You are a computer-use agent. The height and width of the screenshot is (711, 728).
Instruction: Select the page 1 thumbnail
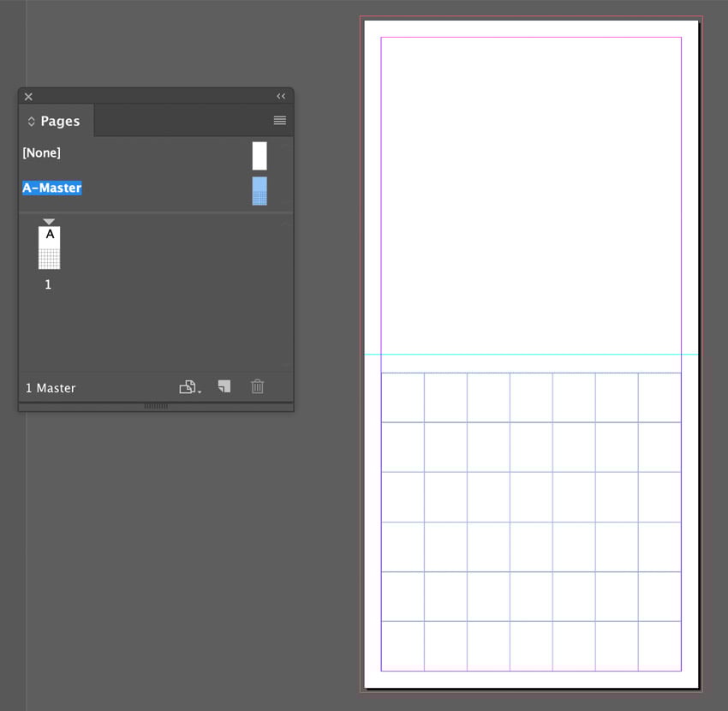click(x=49, y=248)
